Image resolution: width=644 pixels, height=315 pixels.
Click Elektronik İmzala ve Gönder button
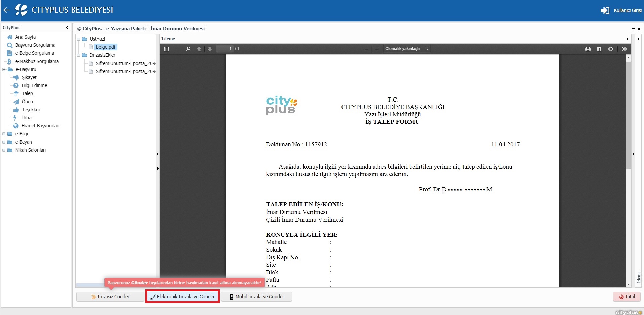coord(183,297)
